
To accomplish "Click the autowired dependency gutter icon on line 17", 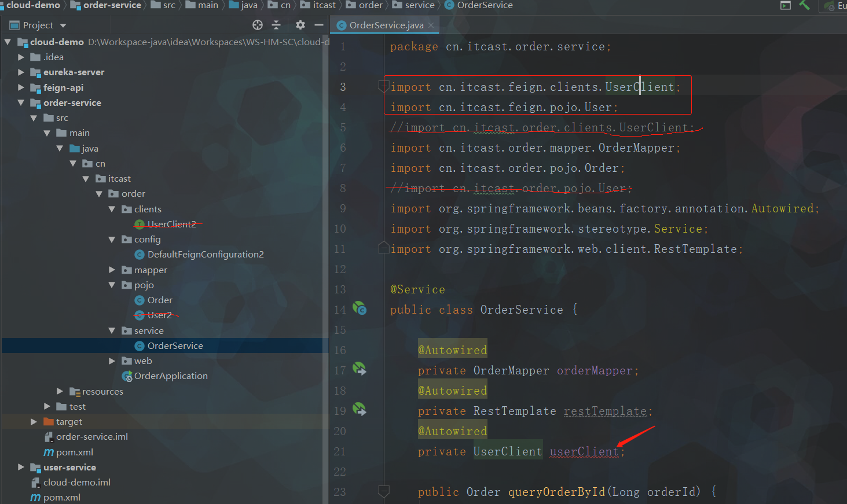I will point(360,369).
